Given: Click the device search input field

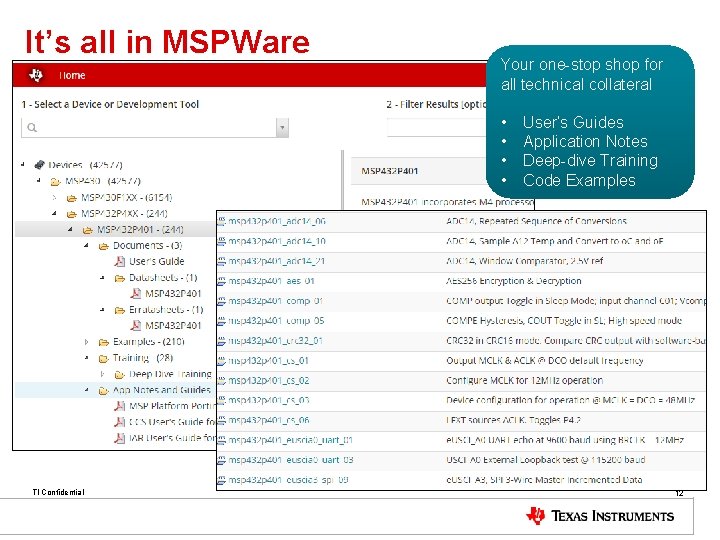Looking at the screenshot, I should [x=148, y=128].
